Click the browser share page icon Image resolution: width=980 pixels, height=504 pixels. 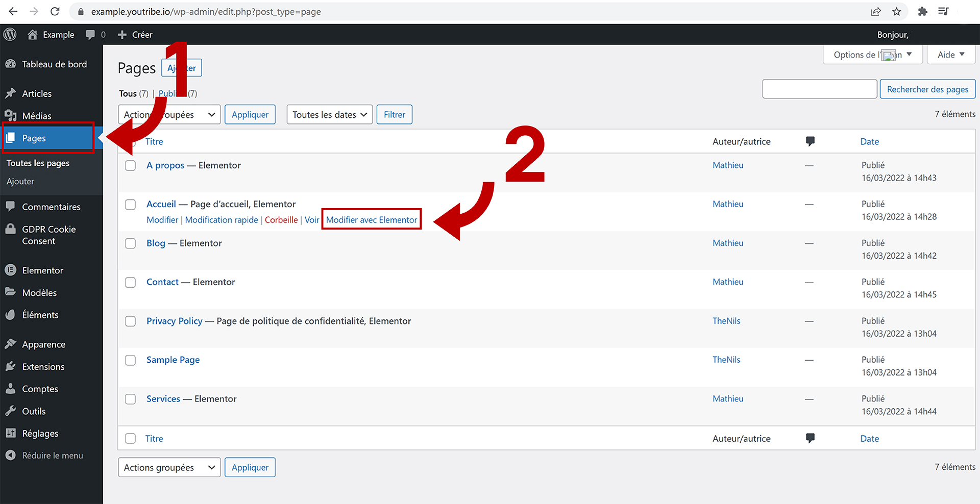pyautogui.click(x=876, y=12)
